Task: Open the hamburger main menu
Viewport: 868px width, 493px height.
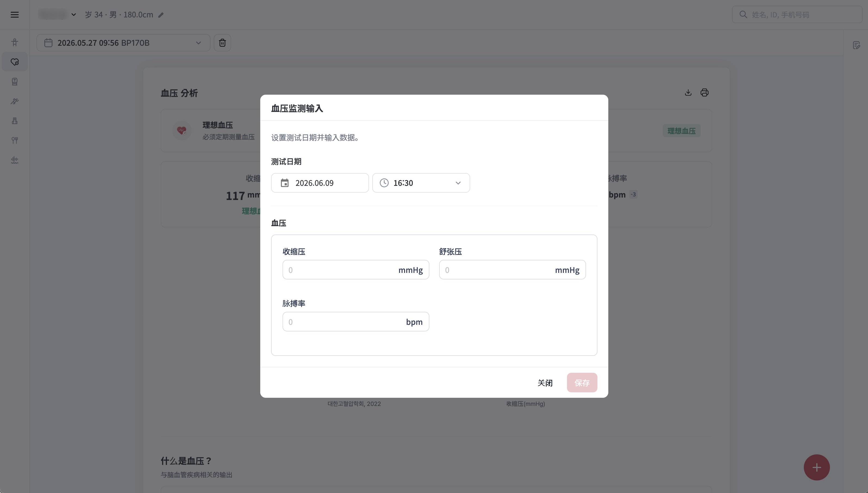Action: point(15,15)
